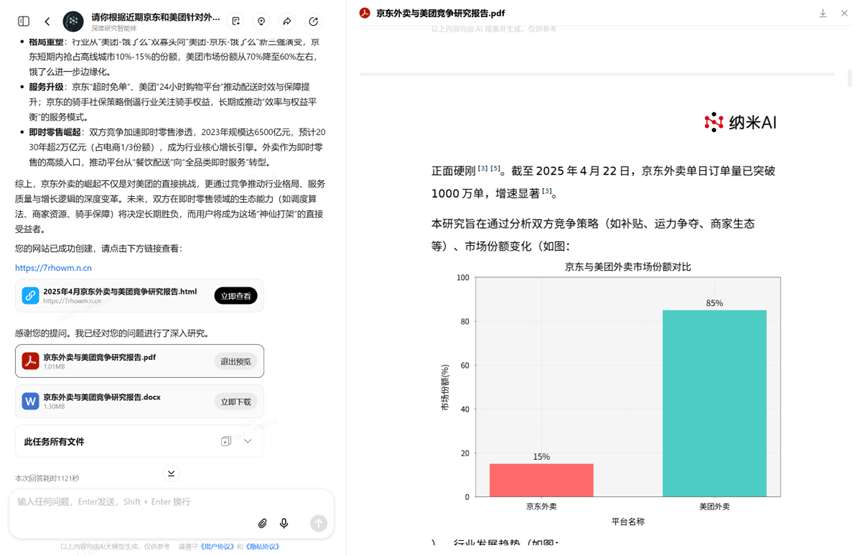Click the Adobe PDF icon in preview title

click(x=365, y=13)
